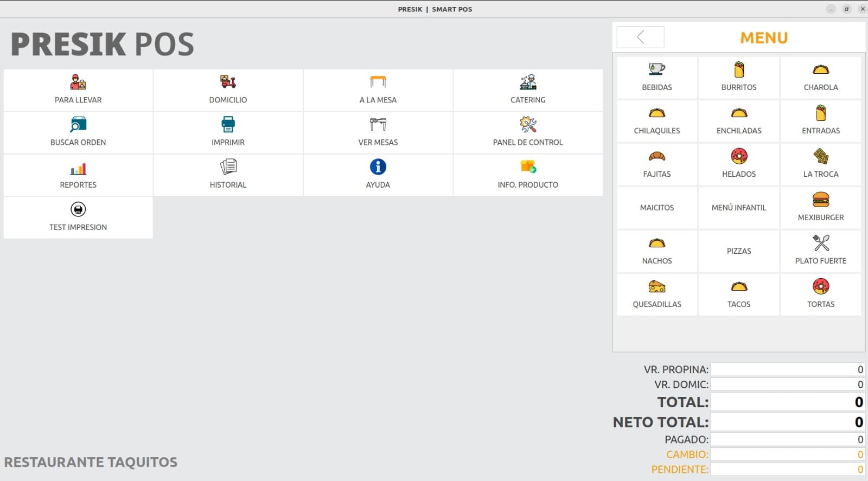Open INFO. PRODUCTO product info
Viewport: 868px width, 481px height.
point(528,175)
